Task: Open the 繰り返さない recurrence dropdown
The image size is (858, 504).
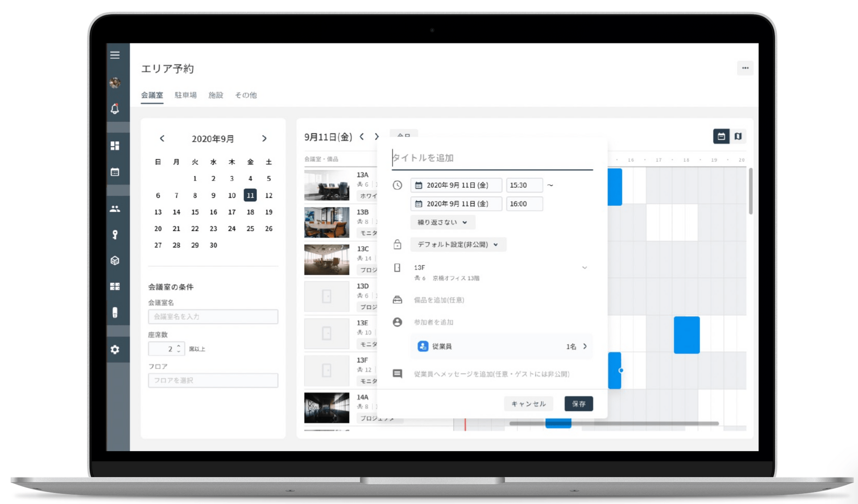Action: tap(442, 222)
